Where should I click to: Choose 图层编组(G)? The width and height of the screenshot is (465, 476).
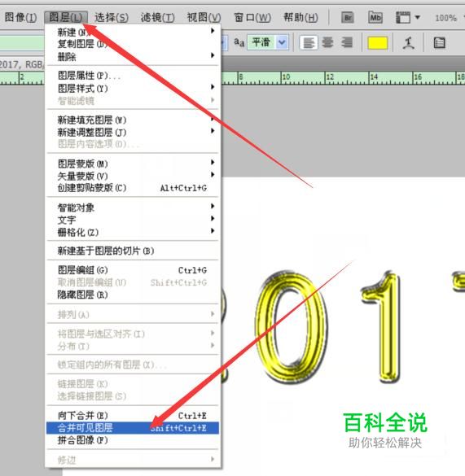point(133,270)
